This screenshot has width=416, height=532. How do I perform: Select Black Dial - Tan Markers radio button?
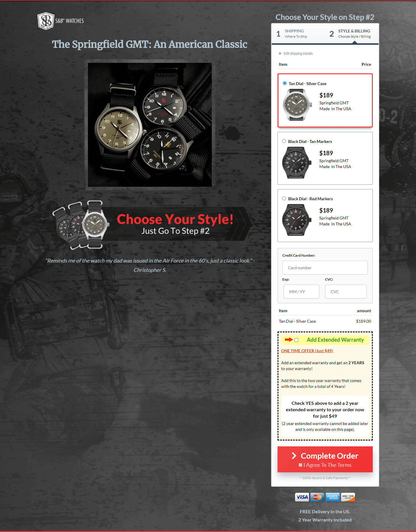coord(284,141)
